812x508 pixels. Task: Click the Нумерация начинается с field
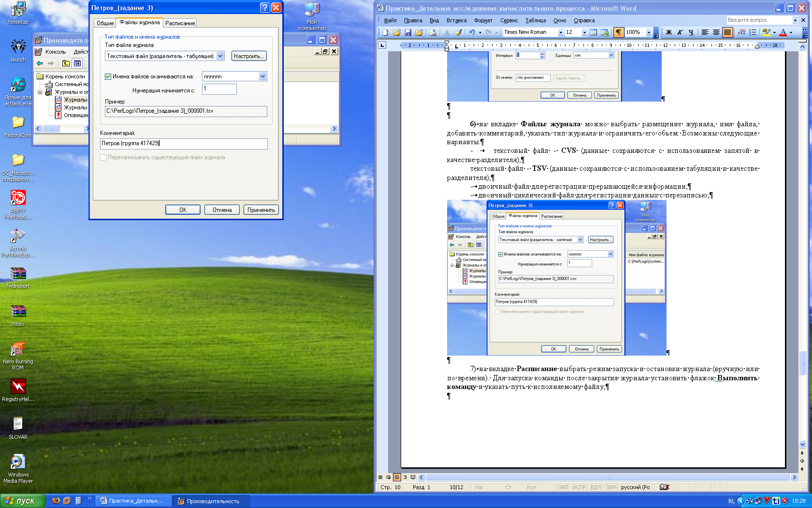tap(219, 89)
